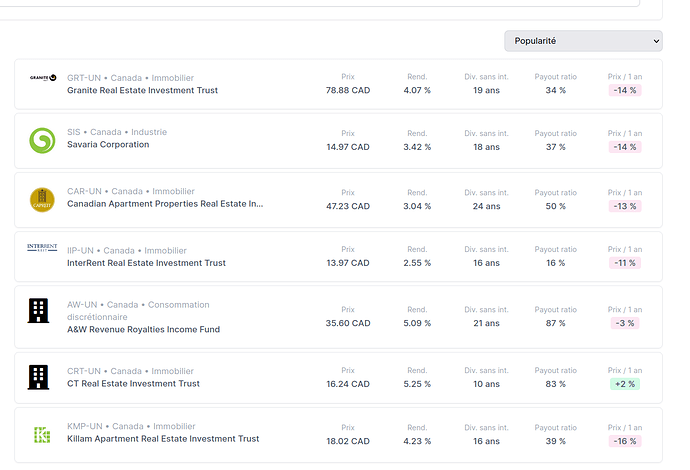
Task: Open the Popularité sort dropdown
Action: pyautogui.click(x=583, y=41)
